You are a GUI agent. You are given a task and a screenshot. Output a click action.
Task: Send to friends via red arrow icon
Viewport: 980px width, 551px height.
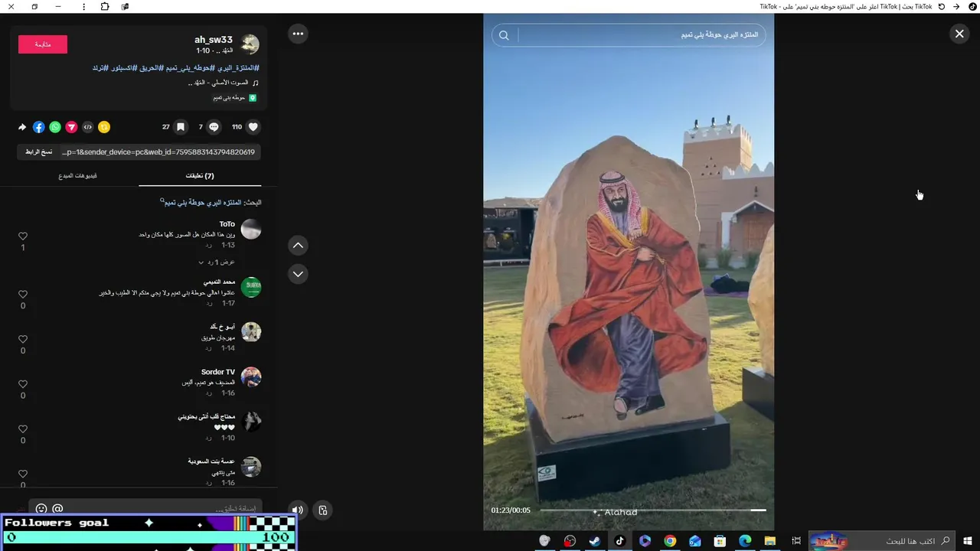tap(71, 127)
